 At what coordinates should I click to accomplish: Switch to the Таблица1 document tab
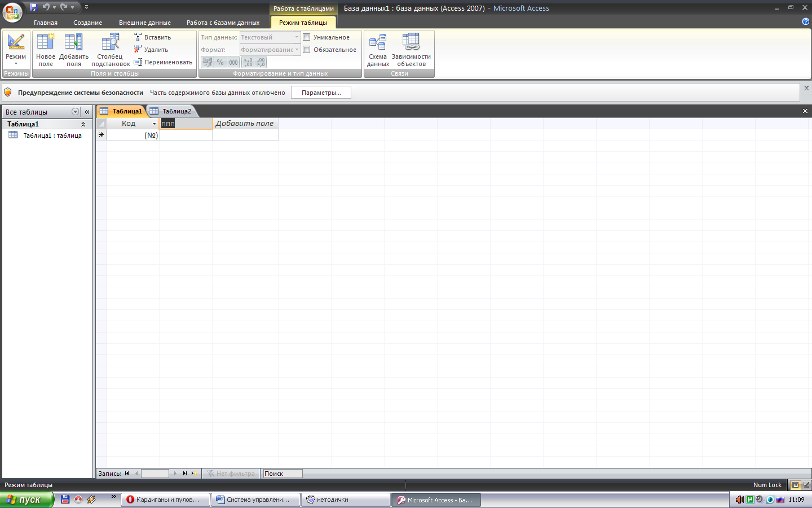click(121, 111)
